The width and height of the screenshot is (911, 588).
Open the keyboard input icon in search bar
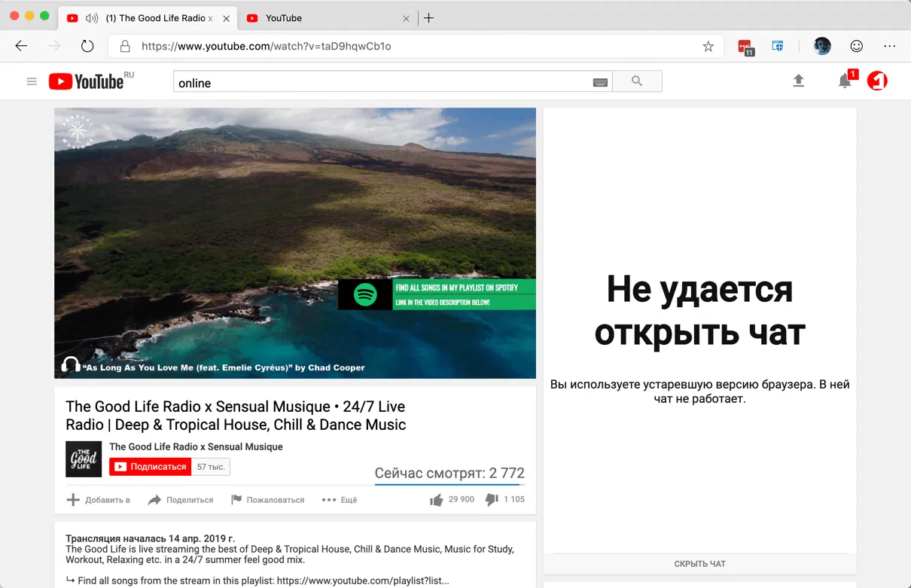coord(600,83)
